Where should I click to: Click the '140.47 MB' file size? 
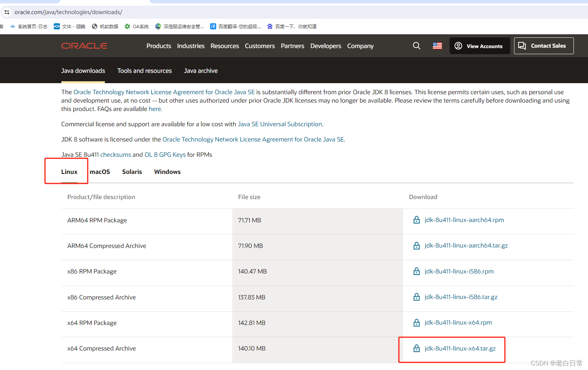tap(252, 271)
